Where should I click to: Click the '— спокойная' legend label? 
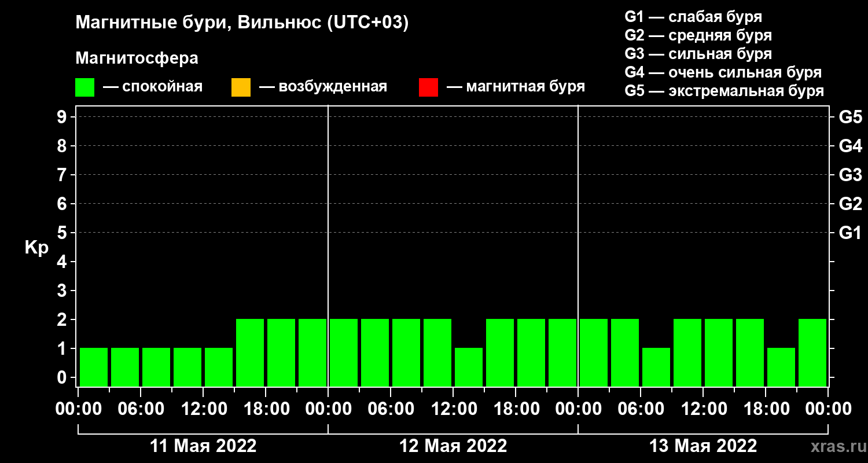click(x=153, y=87)
